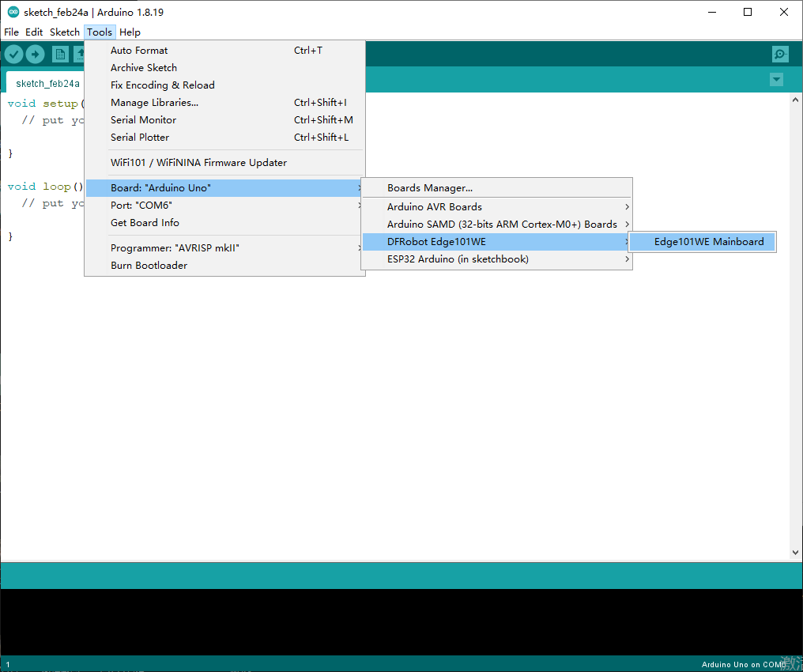Choose Archive Sketch
Screen dimensions: 803x672
click(x=224, y=68)
